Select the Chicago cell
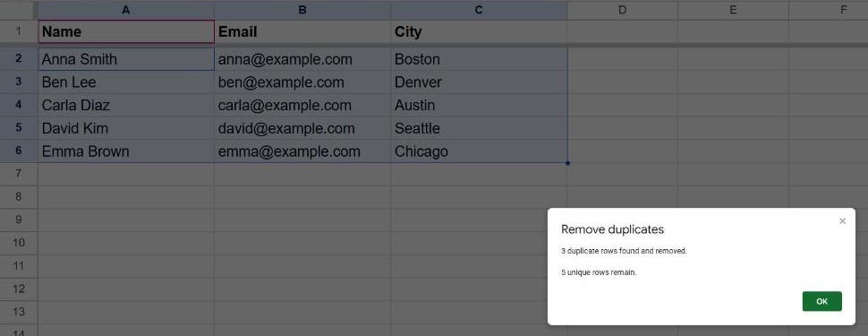Viewport: 868px width, 336px height. click(x=479, y=151)
